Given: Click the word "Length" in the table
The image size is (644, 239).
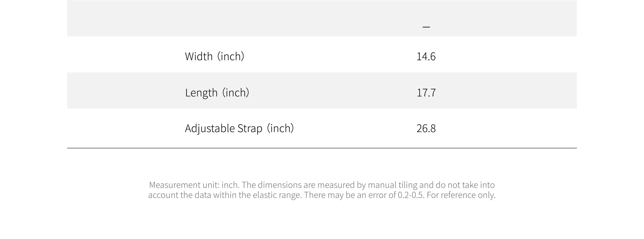Looking at the screenshot, I should pos(201,92).
